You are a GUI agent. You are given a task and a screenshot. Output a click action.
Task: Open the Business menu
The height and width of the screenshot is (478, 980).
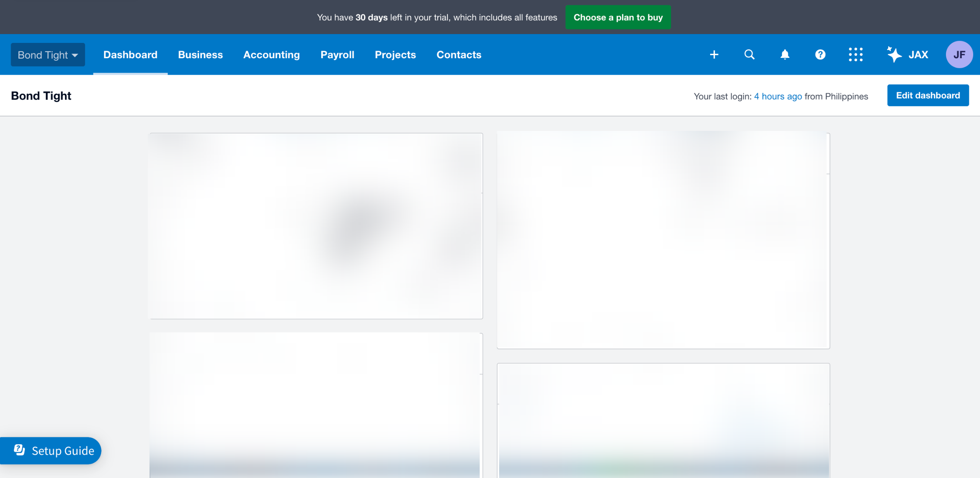tap(200, 55)
